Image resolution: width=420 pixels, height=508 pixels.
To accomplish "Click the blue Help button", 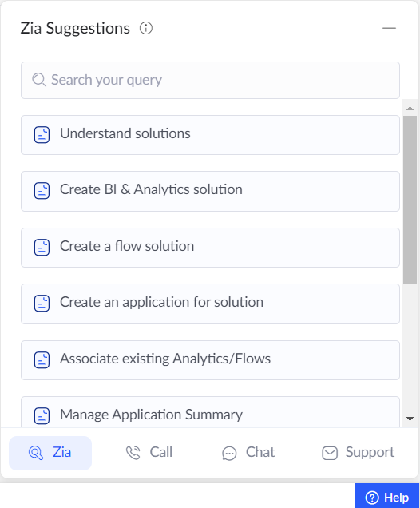I will pos(387,496).
